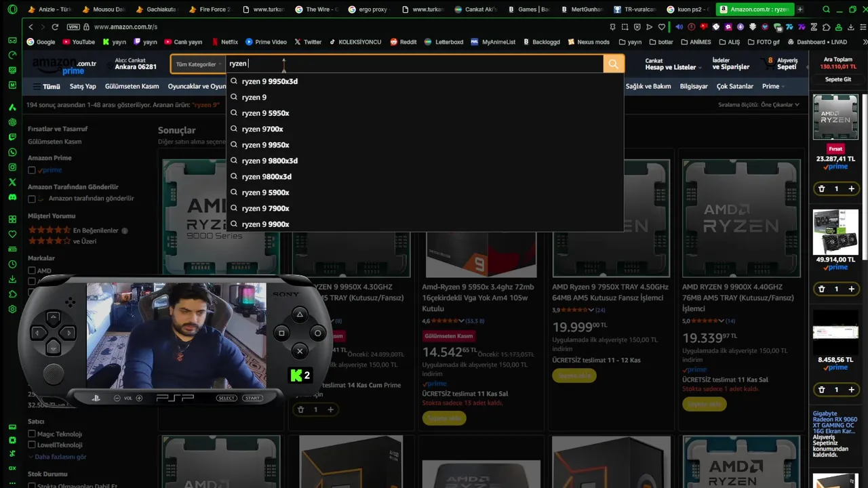Open the Opera GX main menu logo
Viewport: 868px width, 488px height.
coord(12,9)
